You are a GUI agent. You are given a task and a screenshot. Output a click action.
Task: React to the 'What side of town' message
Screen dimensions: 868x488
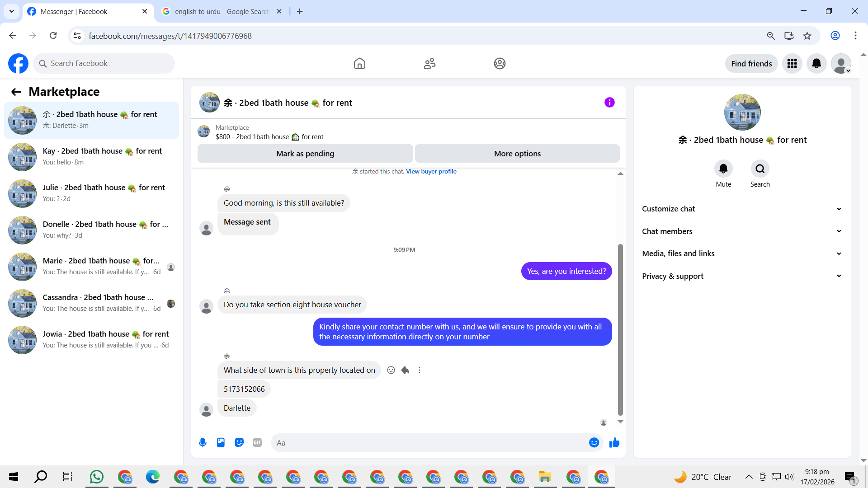coord(391,370)
